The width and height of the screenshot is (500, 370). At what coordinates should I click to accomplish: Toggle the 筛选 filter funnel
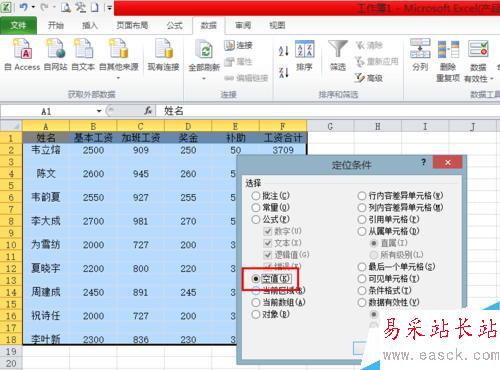pyautogui.click(x=338, y=49)
